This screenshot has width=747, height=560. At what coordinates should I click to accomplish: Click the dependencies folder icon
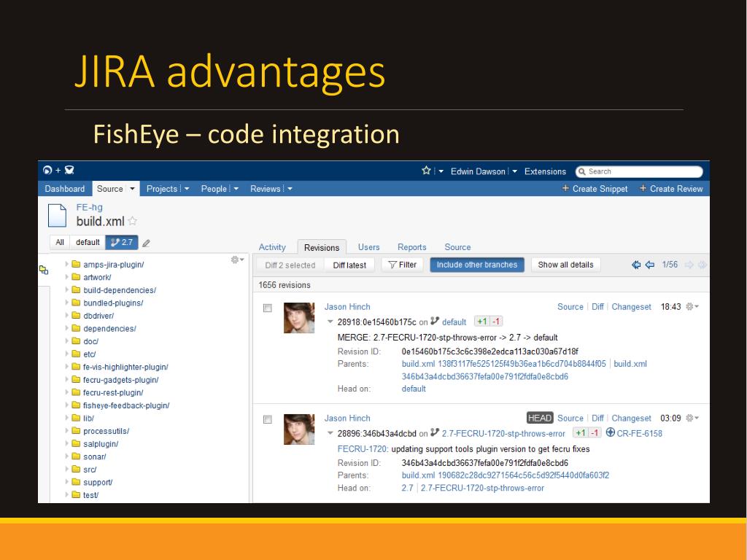(76, 328)
